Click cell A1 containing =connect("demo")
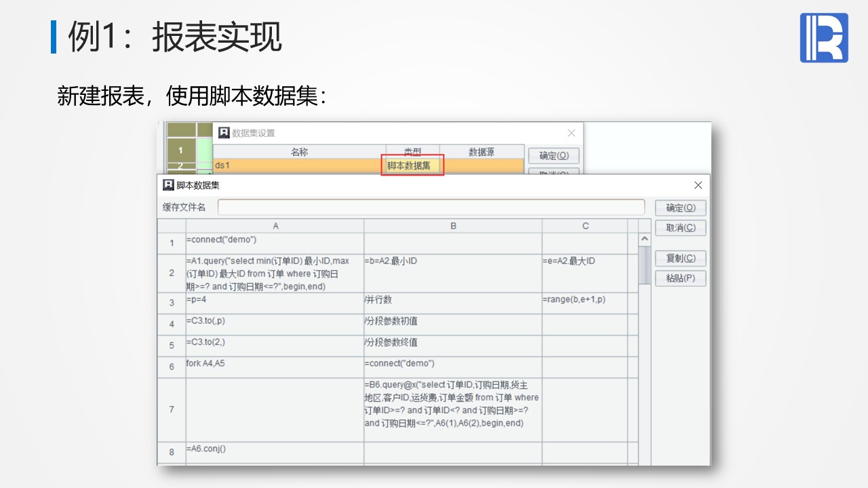The height and width of the screenshot is (488, 868). tap(275, 243)
